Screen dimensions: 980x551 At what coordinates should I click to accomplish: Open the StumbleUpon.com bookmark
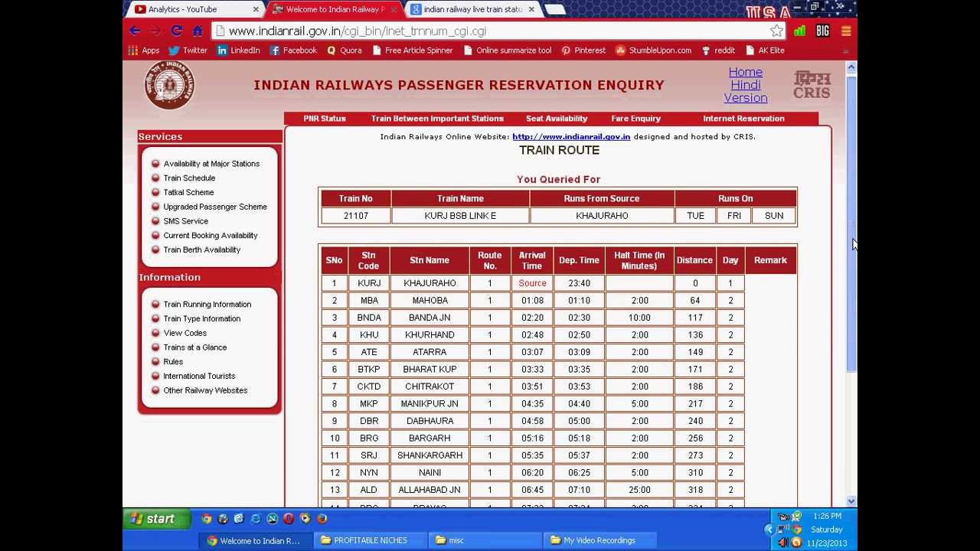click(653, 51)
